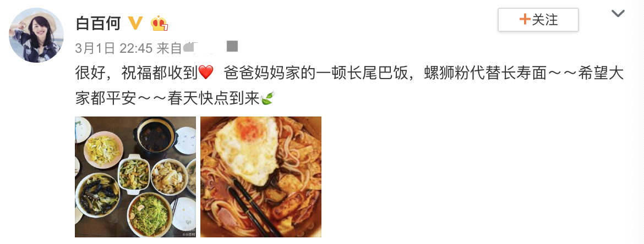Image resolution: width=644 pixels, height=244 pixels.
Task: Click the green leaf emoji after 春天快点到来
Action: click(x=268, y=98)
